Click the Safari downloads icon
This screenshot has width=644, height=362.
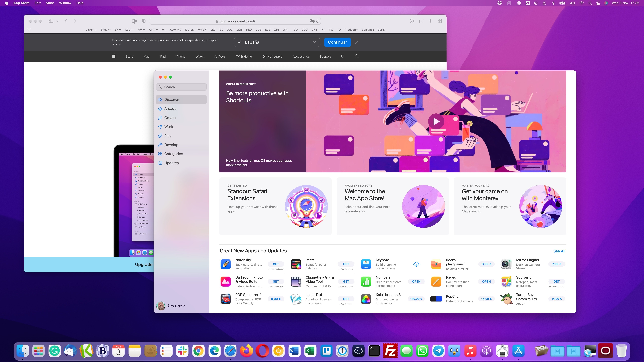click(x=412, y=21)
